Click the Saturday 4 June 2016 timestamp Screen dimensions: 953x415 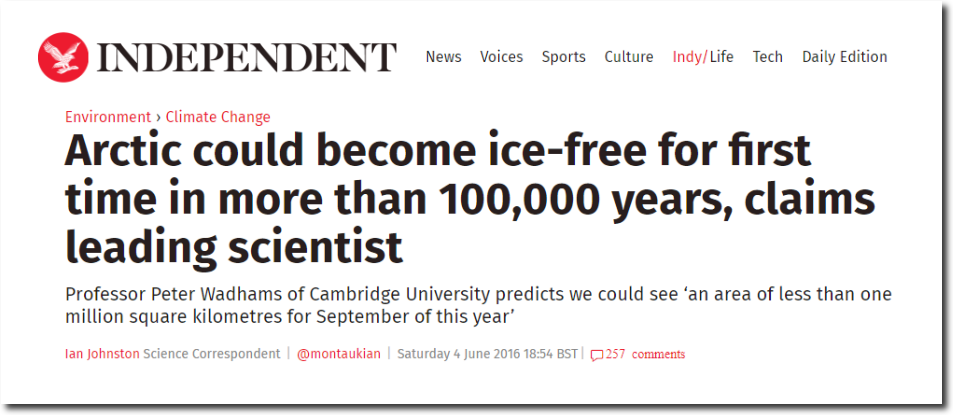coord(487,354)
